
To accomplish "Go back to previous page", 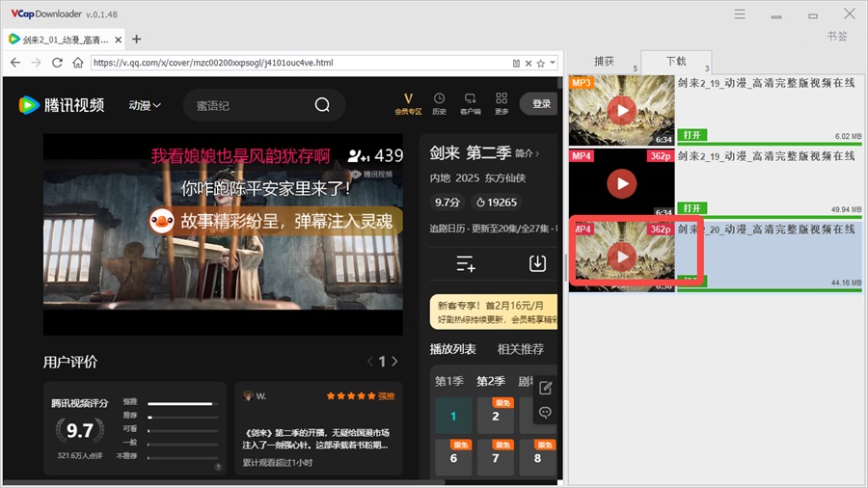I will (15, 63).
